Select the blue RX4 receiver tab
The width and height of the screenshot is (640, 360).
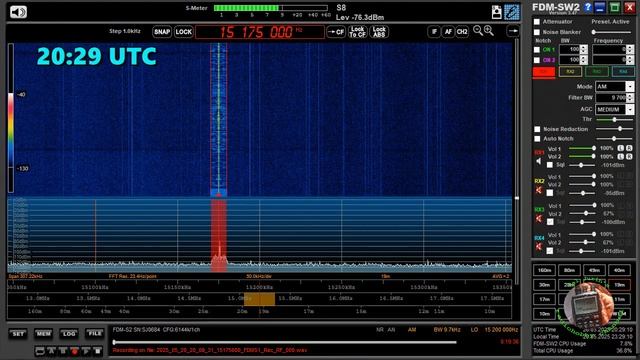pyautogui.click(x=622, y=71)
